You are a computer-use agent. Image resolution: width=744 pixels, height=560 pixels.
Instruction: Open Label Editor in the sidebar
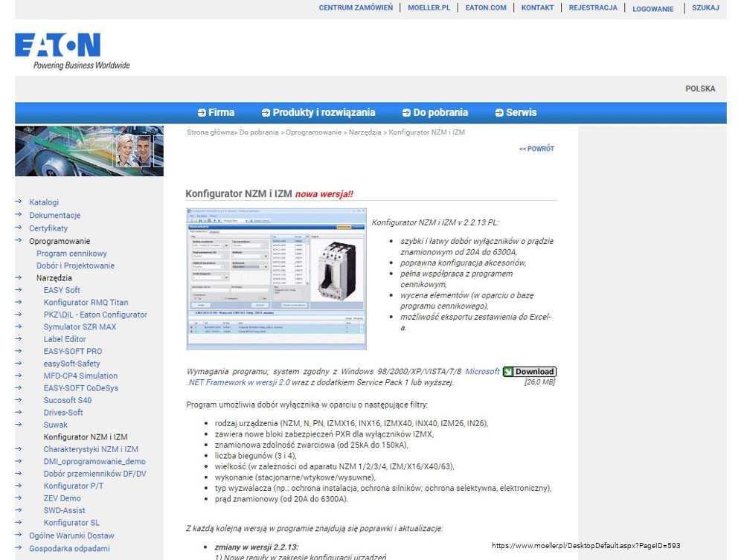tap(65, 340)
